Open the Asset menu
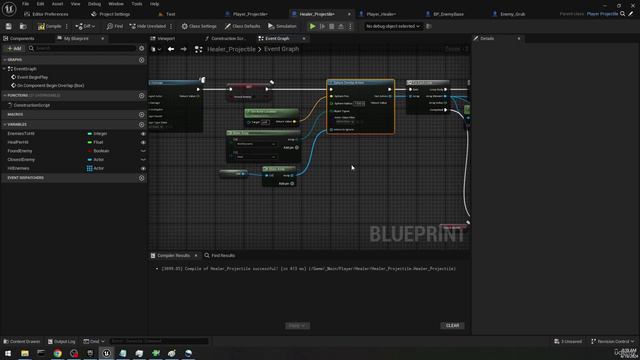Screen dimensions: 640x360 (x=57, y=4)
